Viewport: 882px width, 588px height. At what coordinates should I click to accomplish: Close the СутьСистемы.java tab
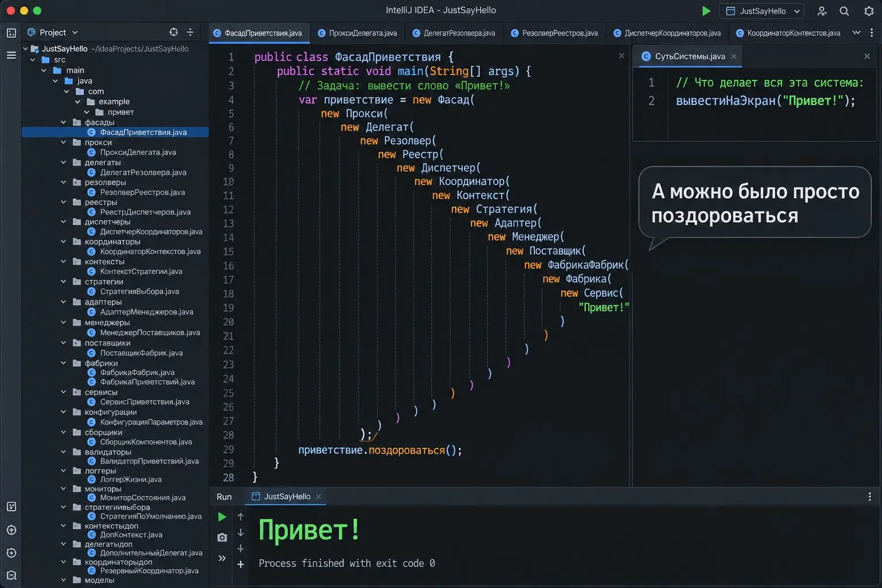[733, 56]
